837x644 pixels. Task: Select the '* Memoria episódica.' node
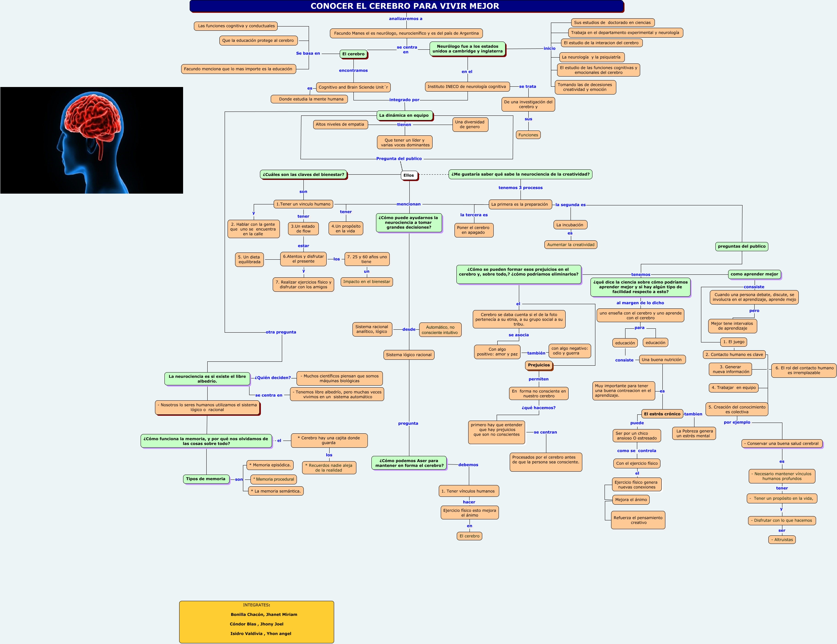point(270,465)
